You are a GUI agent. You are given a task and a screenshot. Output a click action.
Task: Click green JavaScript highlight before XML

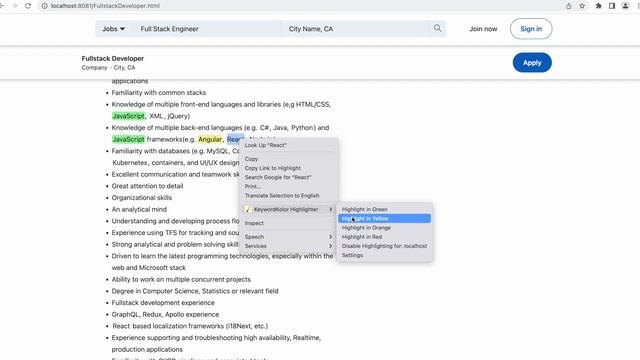click(x=129, y=116)
